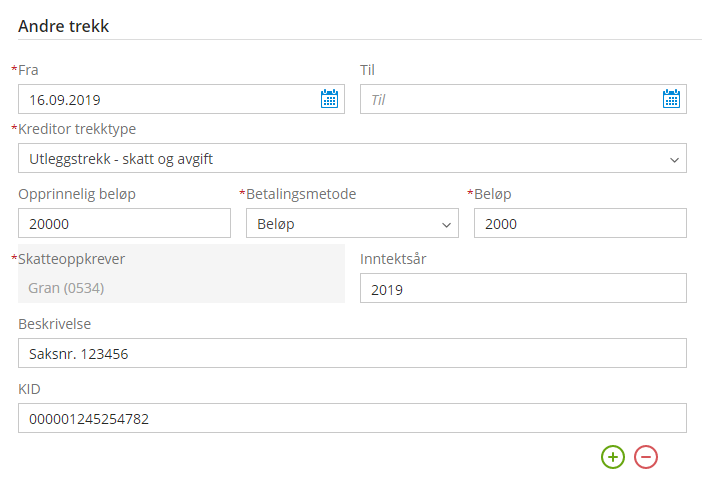
Task: Click the KID number input field
Action: [x=352, y=418]
